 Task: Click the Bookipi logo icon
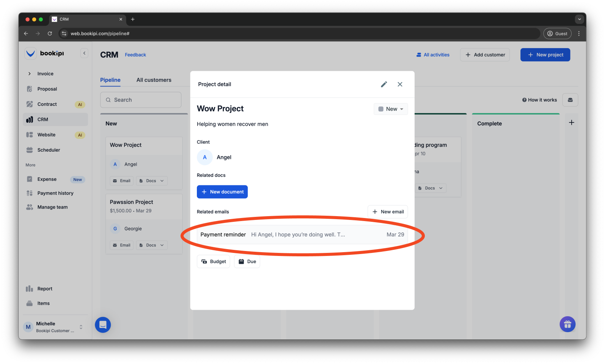point(30,53)
